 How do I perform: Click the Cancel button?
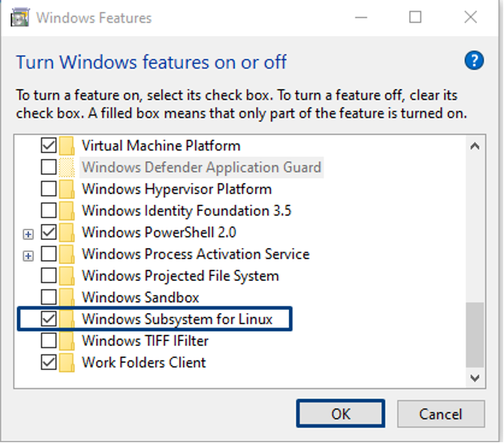coord(441,414)
